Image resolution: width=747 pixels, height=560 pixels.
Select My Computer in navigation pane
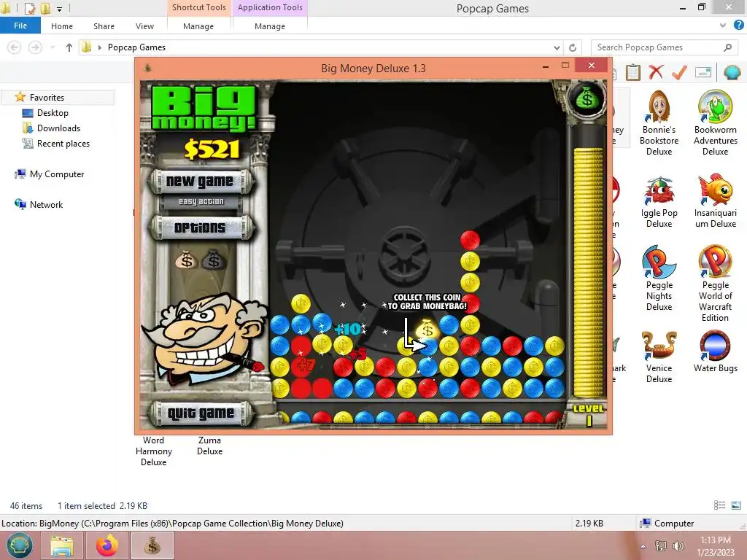[57, 174]
